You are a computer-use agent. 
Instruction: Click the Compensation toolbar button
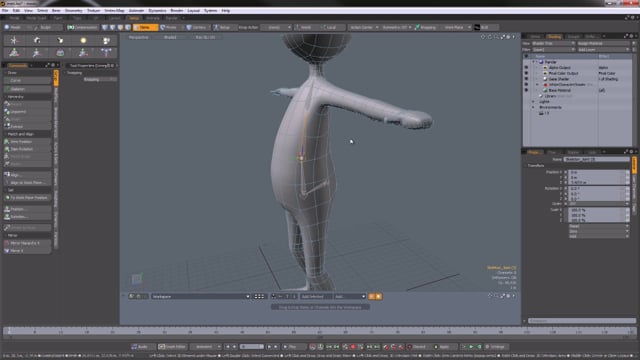click(82, 27)
